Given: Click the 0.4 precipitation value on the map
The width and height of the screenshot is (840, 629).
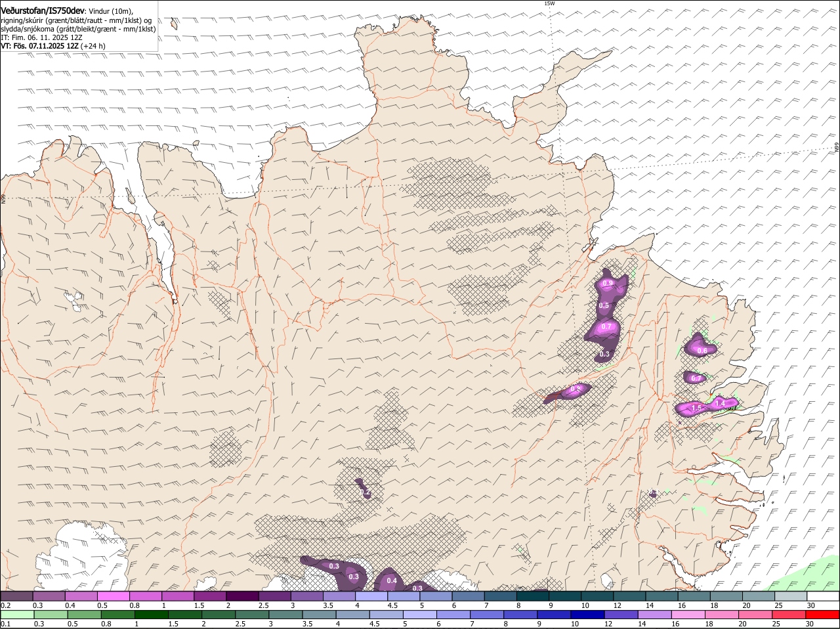Looking at the screenshot, I should click(392, 580).
